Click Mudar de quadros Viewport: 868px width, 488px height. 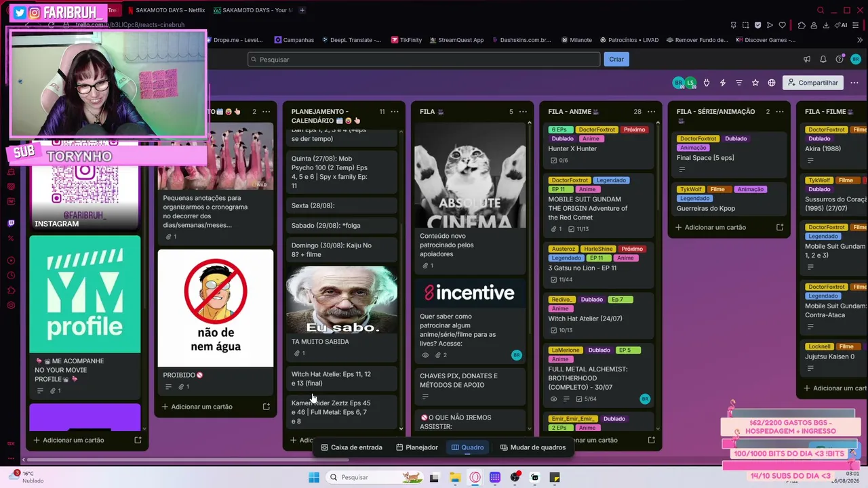pos(533,447)
